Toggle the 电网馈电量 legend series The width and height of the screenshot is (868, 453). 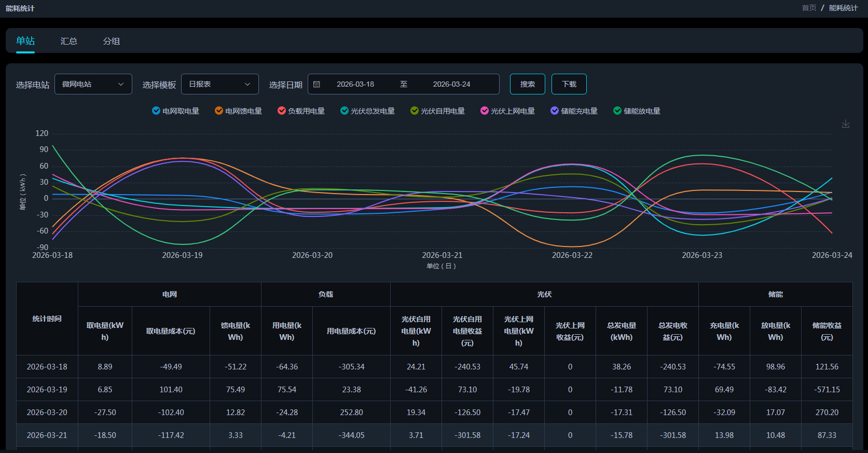point(238,111)
